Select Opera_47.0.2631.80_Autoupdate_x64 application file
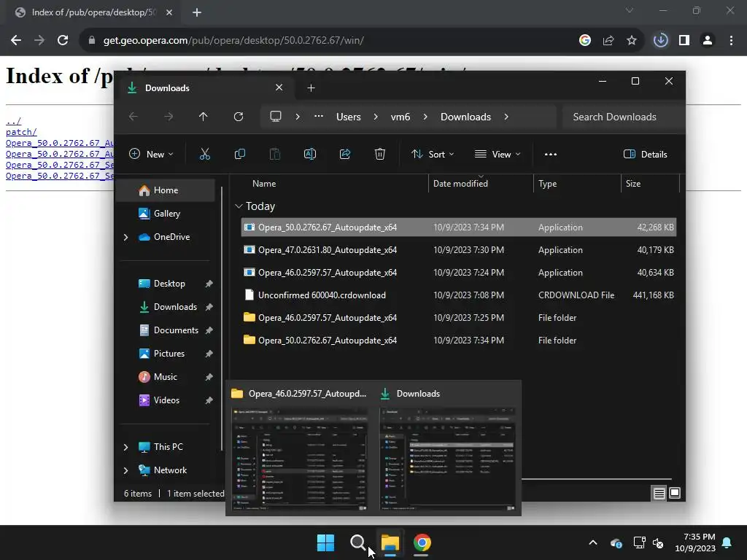747x560 pixels. point(459,250)
